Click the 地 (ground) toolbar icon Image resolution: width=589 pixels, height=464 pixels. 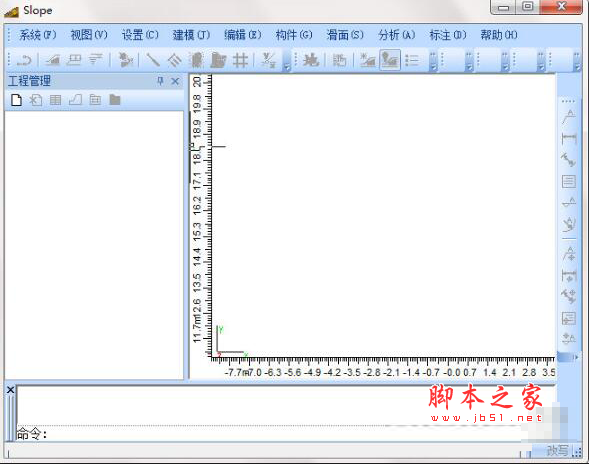(x=311, y=60)
